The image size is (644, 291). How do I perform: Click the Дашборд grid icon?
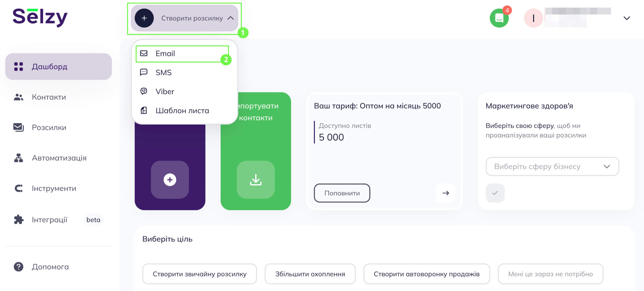[19, 67]
